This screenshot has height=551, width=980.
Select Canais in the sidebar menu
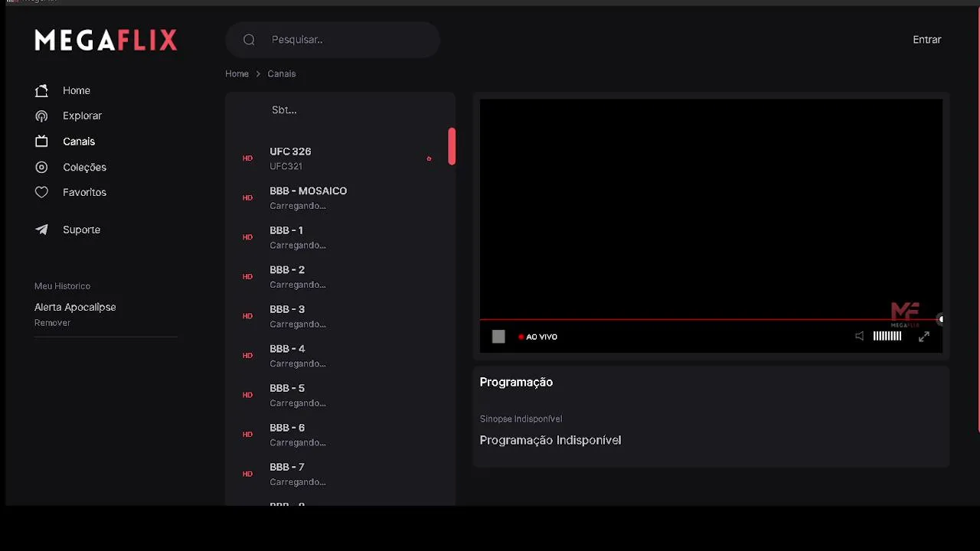pyautogui.click(x=79, y=142)
